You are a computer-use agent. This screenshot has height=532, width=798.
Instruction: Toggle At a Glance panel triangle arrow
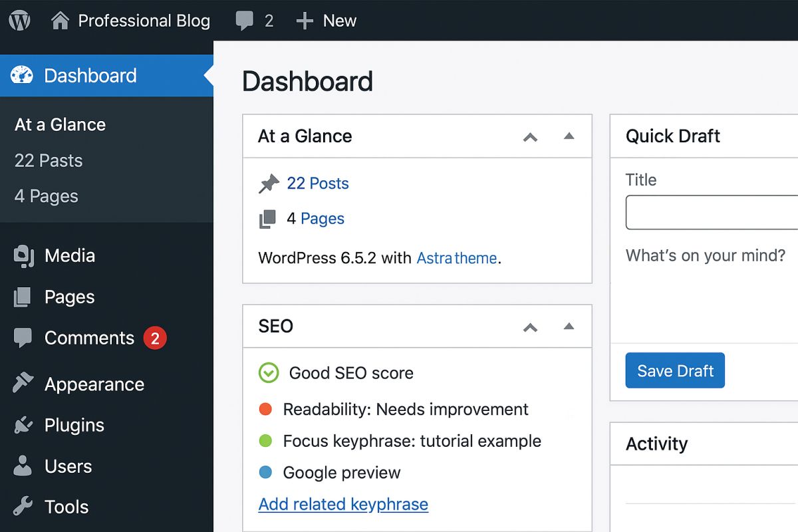(x=569, y=136)
